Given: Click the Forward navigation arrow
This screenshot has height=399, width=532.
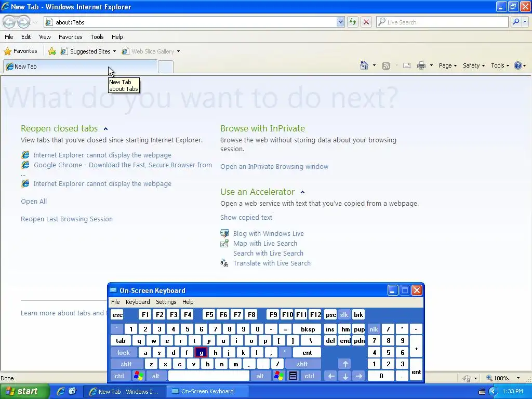Looking at the screenshot, I should (x=23, y=22).
